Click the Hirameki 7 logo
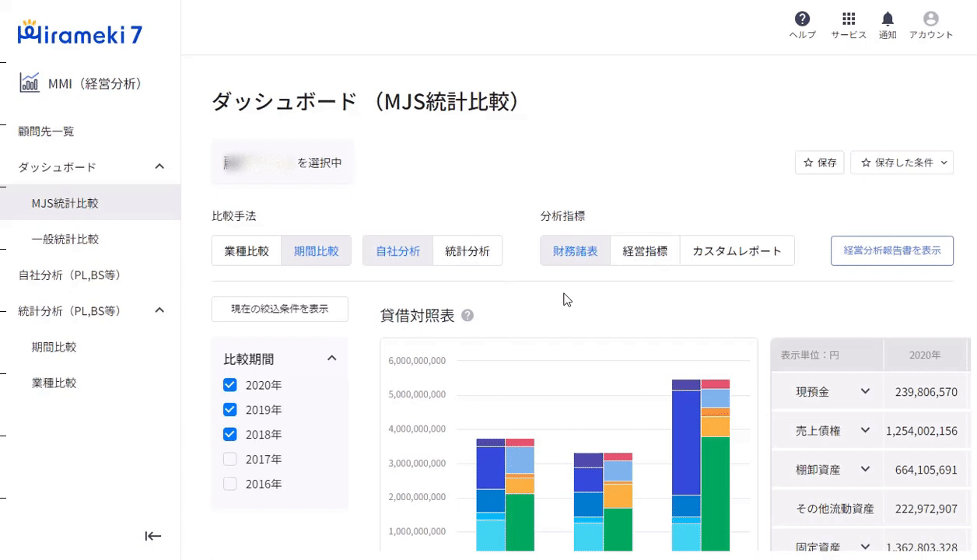Viewport: 977px width, 560px height. [x=79, y=32]
